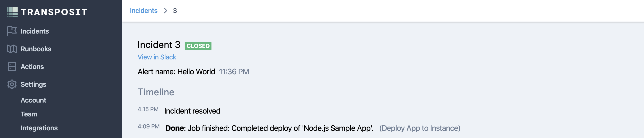Open the Account settings page

[x=33, y=100]
